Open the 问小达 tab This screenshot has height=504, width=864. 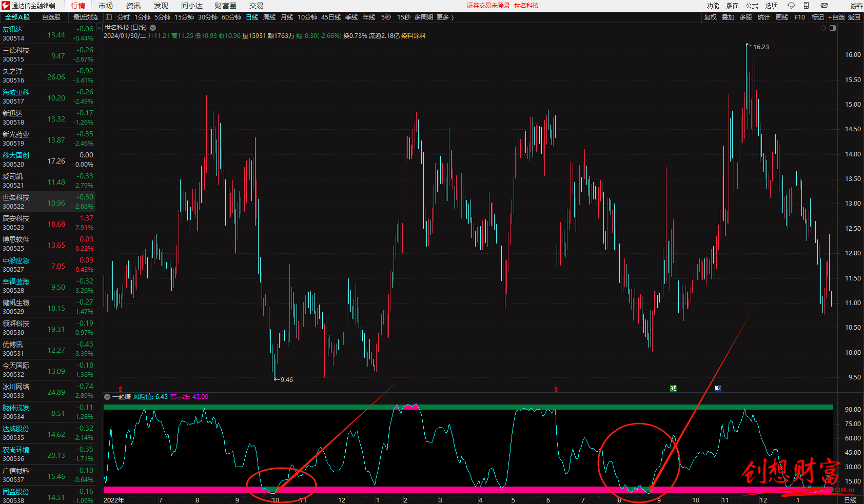click(x=192, y=6)
